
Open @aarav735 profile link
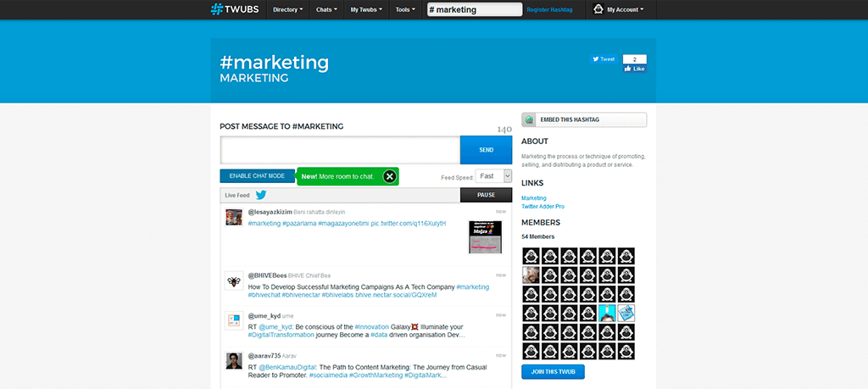[x=264, y=356]
